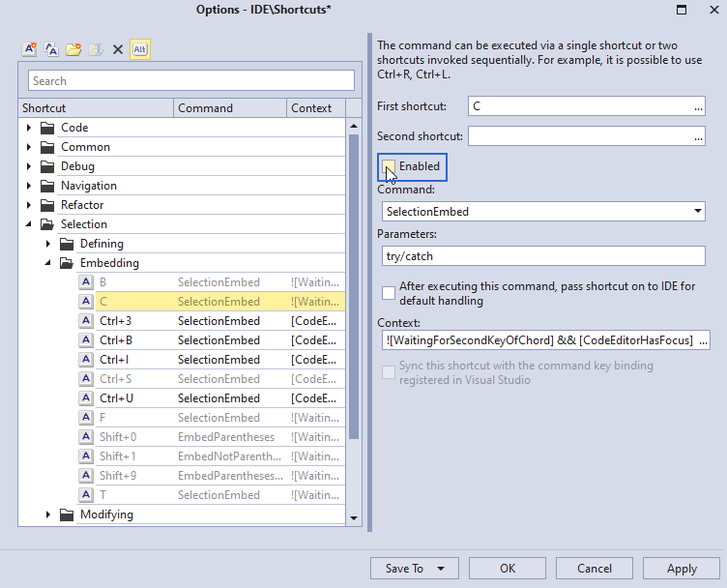Click the key icon next to Ctrl+I
Image resolution: width=727 pixels, height=588 pixels.
coord(86,360)
